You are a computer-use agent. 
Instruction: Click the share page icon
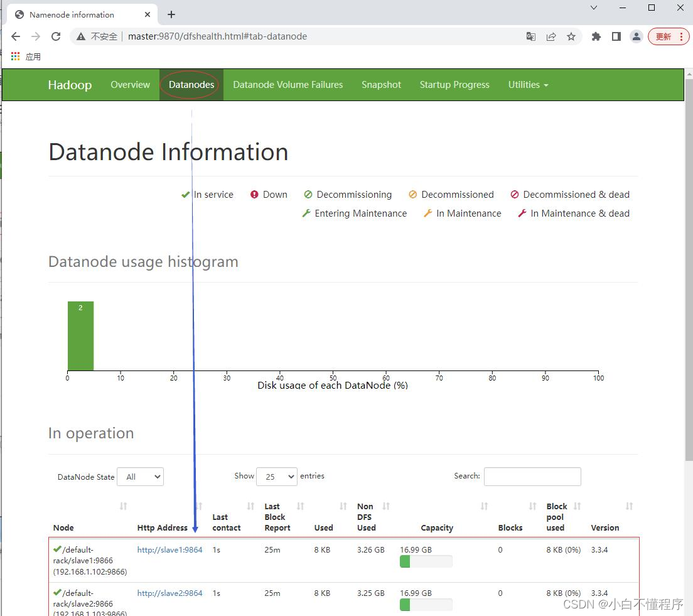click(x=551, y=36)
